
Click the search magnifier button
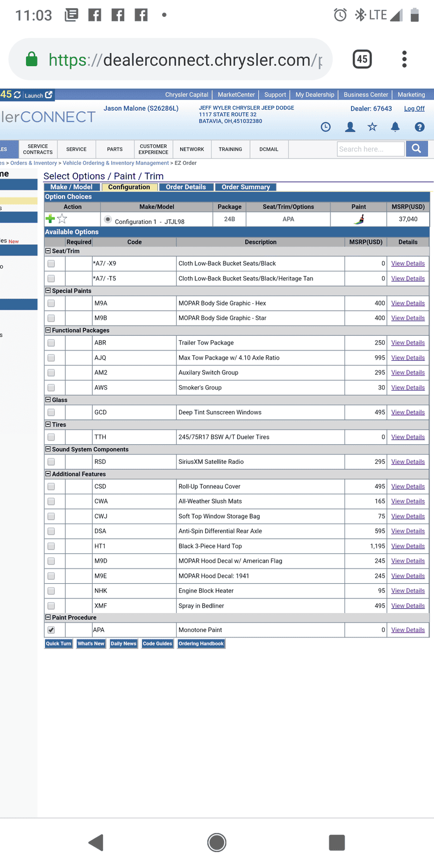417,149
